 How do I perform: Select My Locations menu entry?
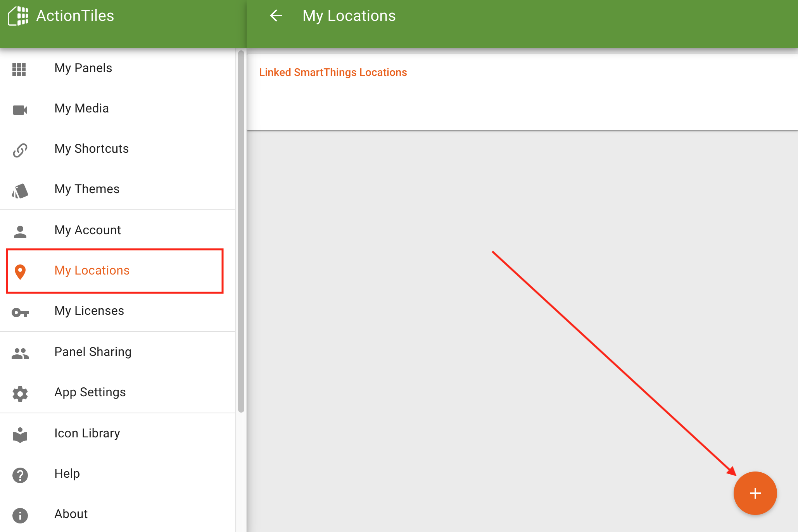click(x=117, y=271)
